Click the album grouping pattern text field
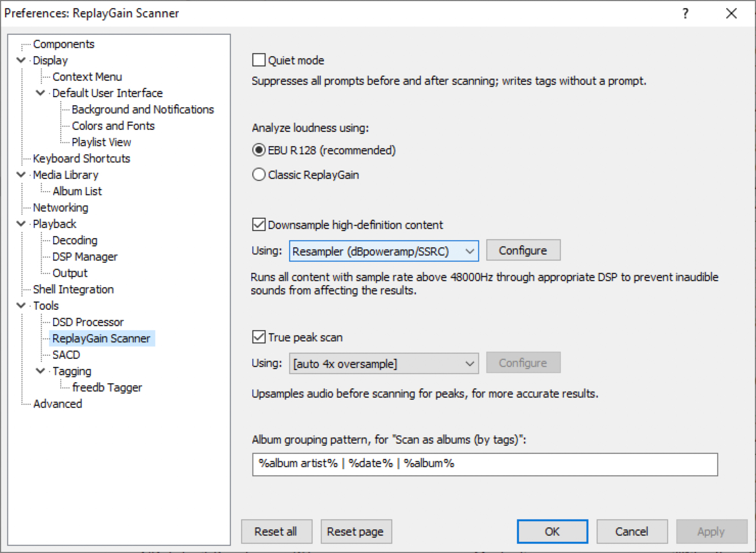The image size is (756, 553). point(484,464)
